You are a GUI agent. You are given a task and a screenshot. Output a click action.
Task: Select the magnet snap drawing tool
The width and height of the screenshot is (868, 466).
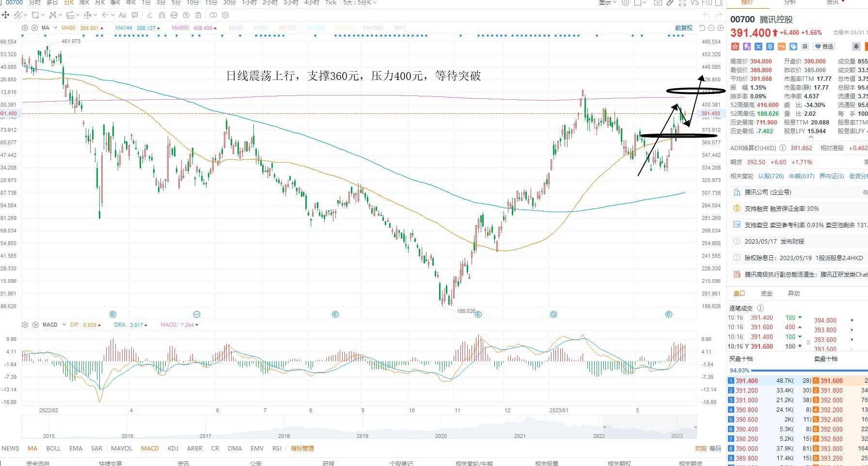[x=162, y=15]
